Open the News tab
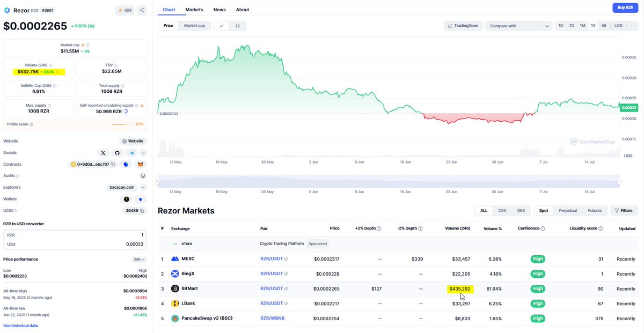This screenshot has width=644, height=333. [219, 10]
